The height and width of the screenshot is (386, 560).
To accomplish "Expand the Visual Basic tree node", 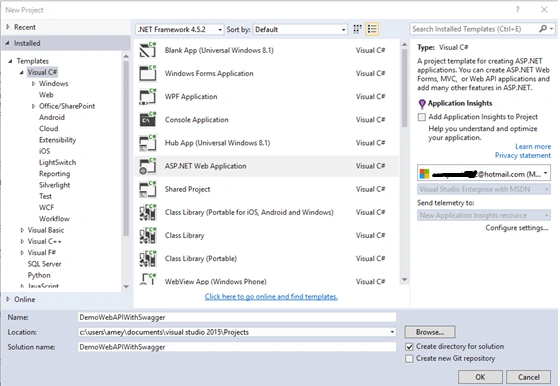I will click(x=22, y=230).
